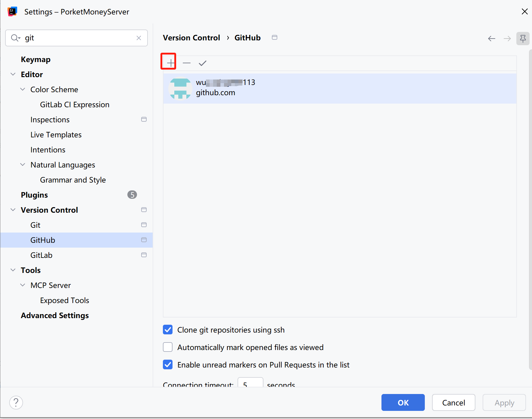Select the MCP Server tree item
Screen dimensions: 532x419
click(51, 285)
